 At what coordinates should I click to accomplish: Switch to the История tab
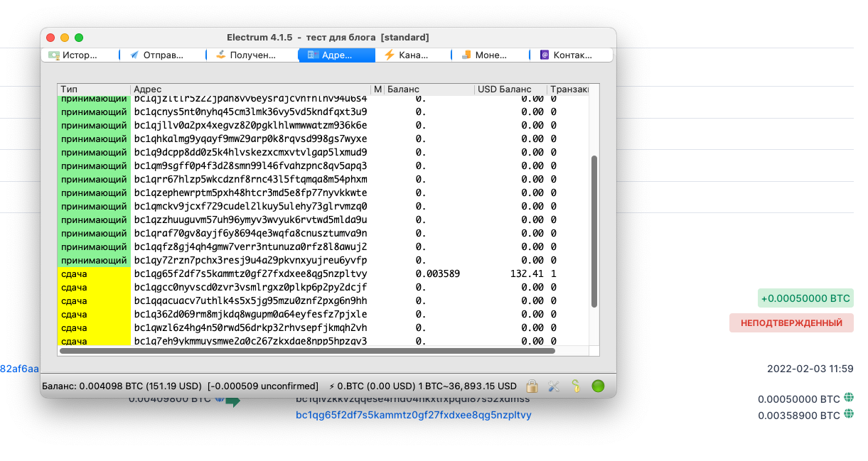click(80, 55)
